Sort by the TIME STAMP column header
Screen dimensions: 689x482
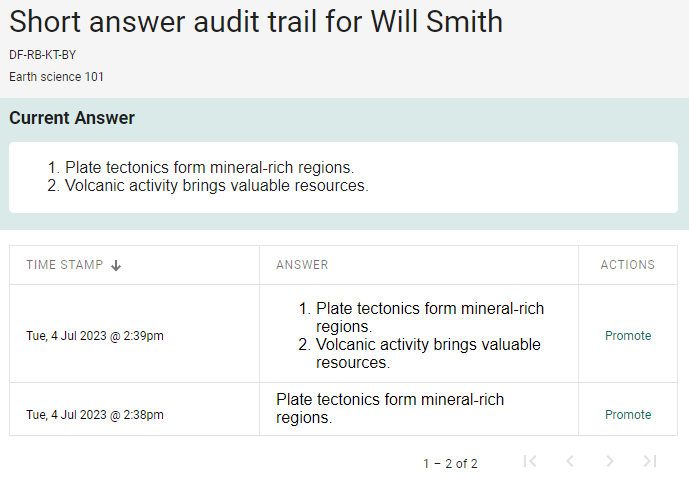65,265
